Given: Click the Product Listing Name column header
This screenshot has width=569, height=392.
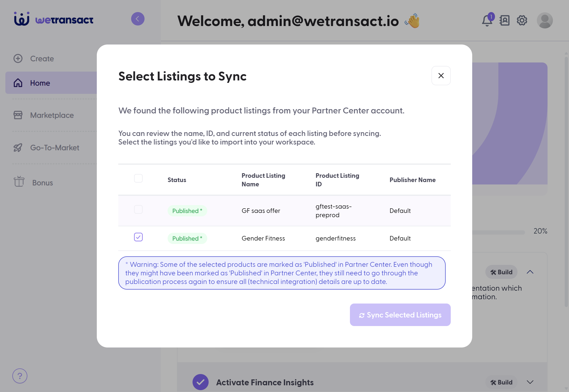Looking at the screenshot, I should point(263,180).
